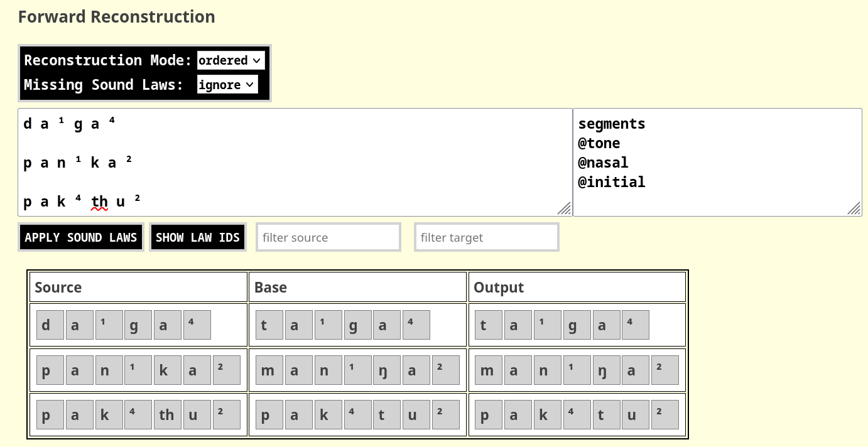Open the Missing Sound Laws dropdown showing 'ignore'

(227, 84)
